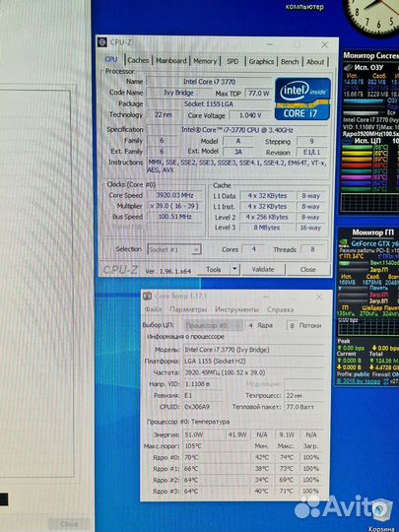Click the Core Temp title bar icon
The width and height of the screenshot is (399, 532).
point(147,296)
